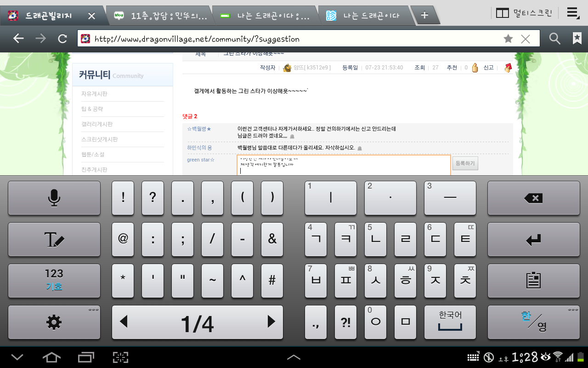Toggle Korean/English language key
Viewport: 588px width, 368px height.
[x=533, y=322]
